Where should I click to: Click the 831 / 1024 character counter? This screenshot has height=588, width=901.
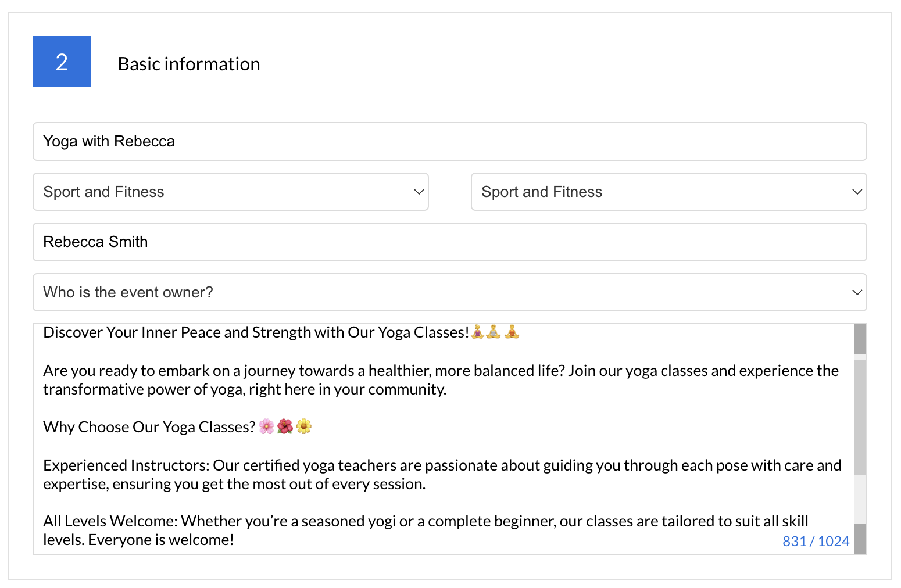816,542
